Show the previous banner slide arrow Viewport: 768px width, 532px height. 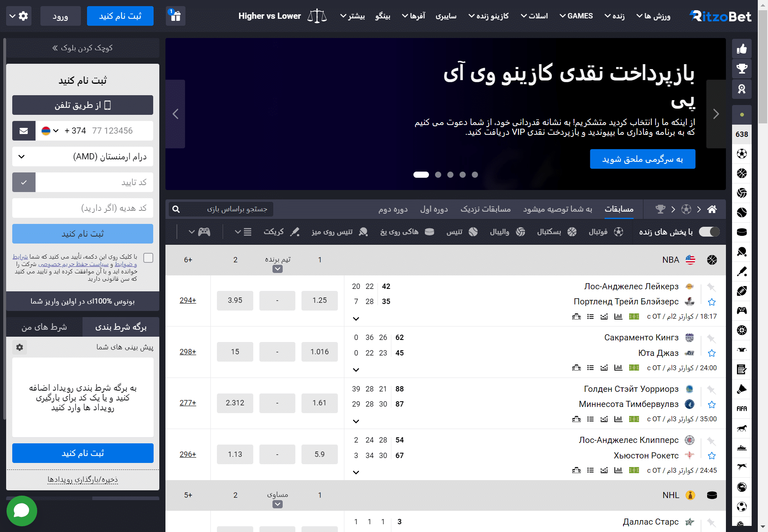[176, 114]
